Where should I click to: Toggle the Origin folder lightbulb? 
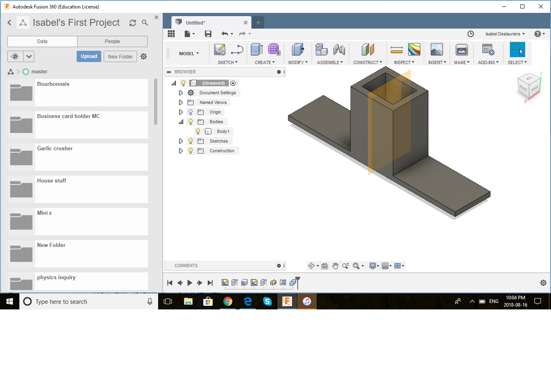tap(190, 112)
